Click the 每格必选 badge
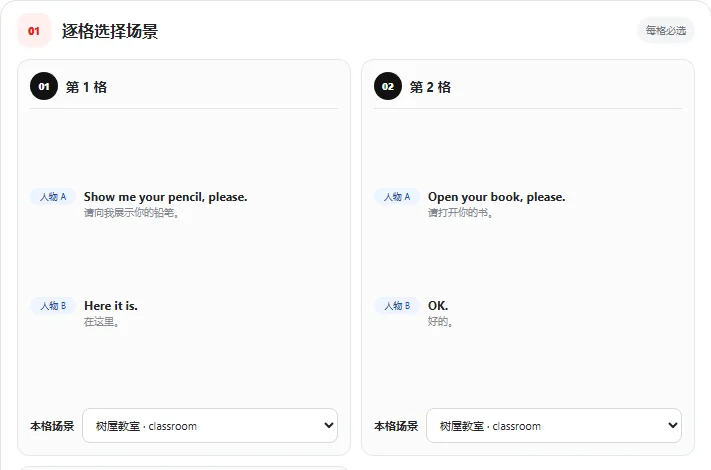The height and width of the screenshot is (470, 711). pos(666,31)
